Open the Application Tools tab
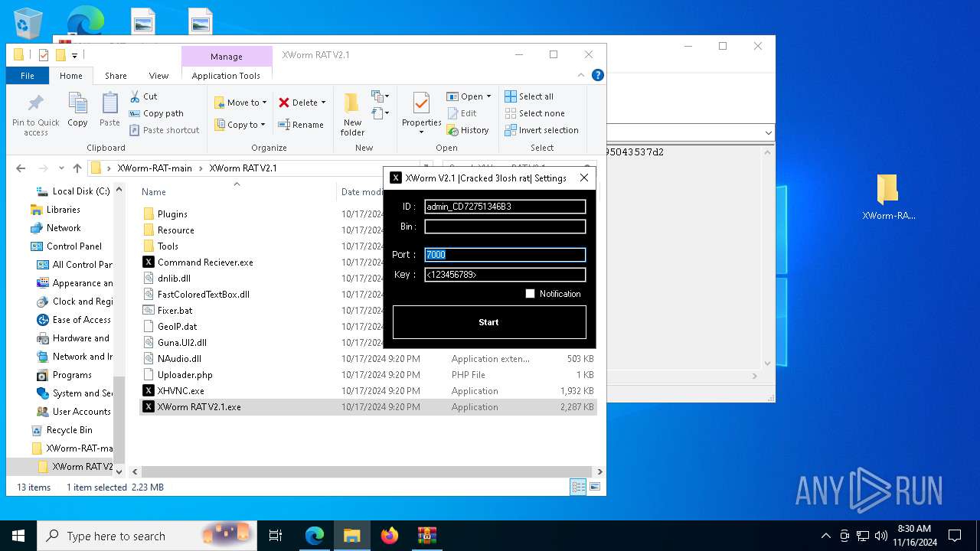The image size is (980, 551). click(x=226, y=76)
